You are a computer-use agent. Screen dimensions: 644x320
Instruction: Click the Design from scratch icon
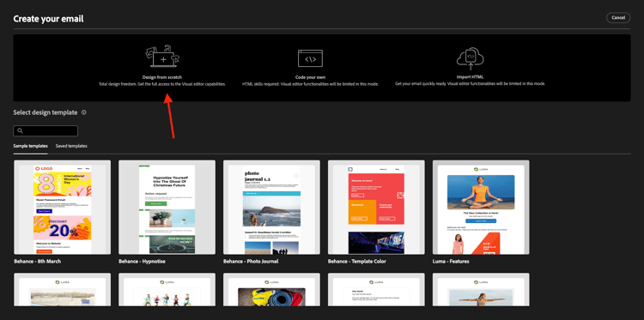[162, 57]
